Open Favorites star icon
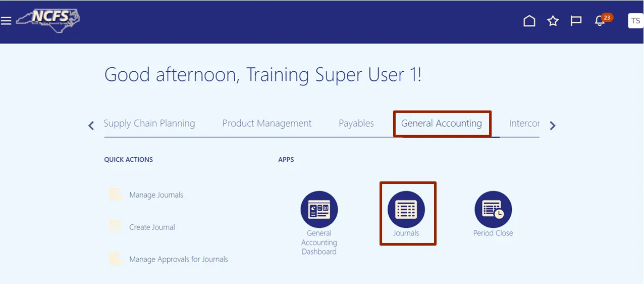This screenshot has width=644, height=284. tap(553, 21)
